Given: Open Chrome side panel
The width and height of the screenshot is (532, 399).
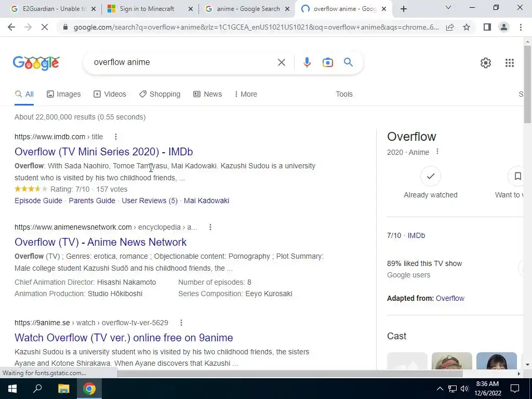Looking at the screenshot, I should coord(487,27).
